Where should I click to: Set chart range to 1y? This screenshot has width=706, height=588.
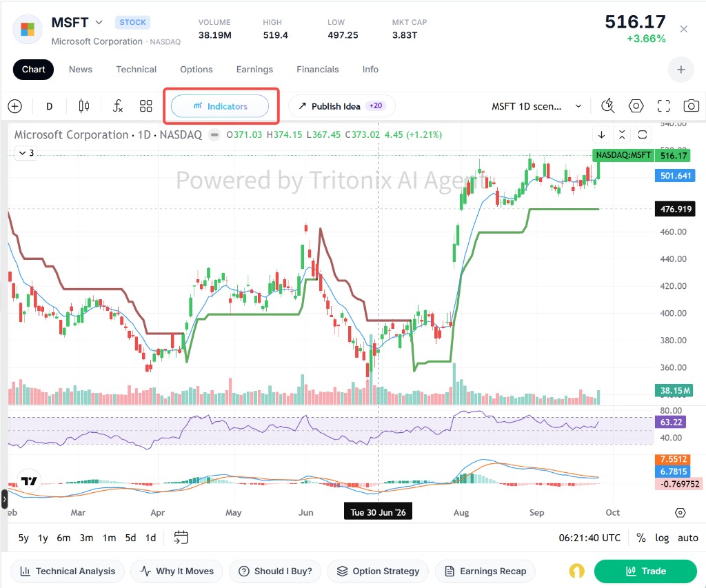pos(43,538)
